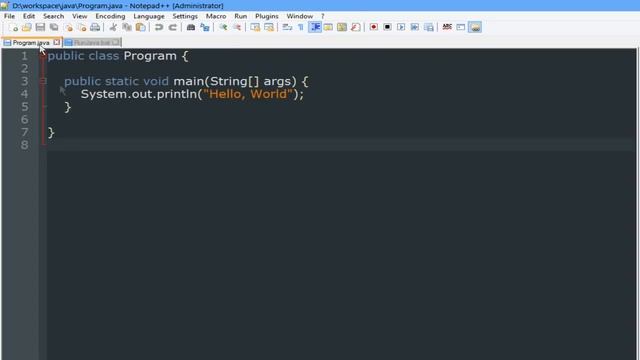This screenshot has width=640, height=360.
Task: Open the ? help menu
Action: [322, 16]
